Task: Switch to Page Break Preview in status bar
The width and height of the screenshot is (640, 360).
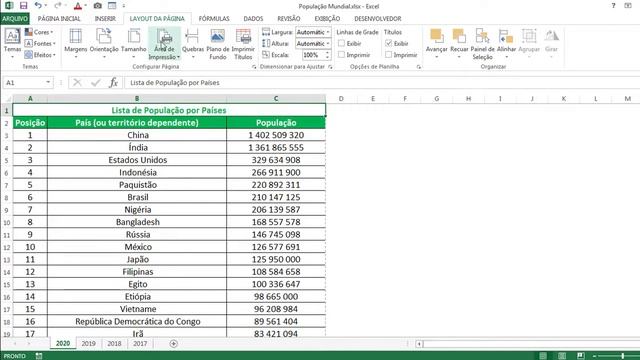Action: pyautogui.click(x=581, y=356)
